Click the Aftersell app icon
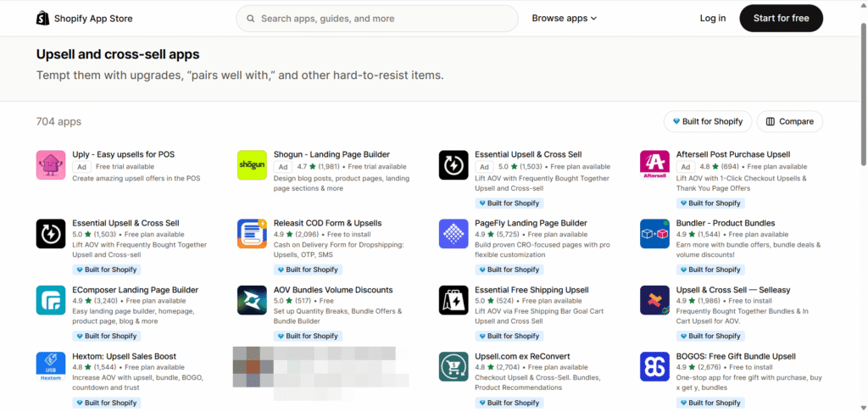The width and height of the screenshot is (868, 412). coord(654,164)
